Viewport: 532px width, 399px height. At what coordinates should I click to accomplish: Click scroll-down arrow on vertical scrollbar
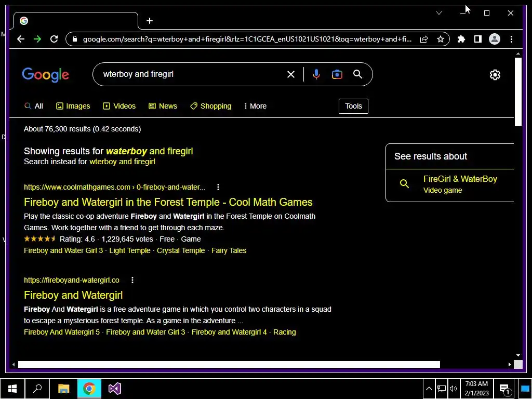click(518, 355)
